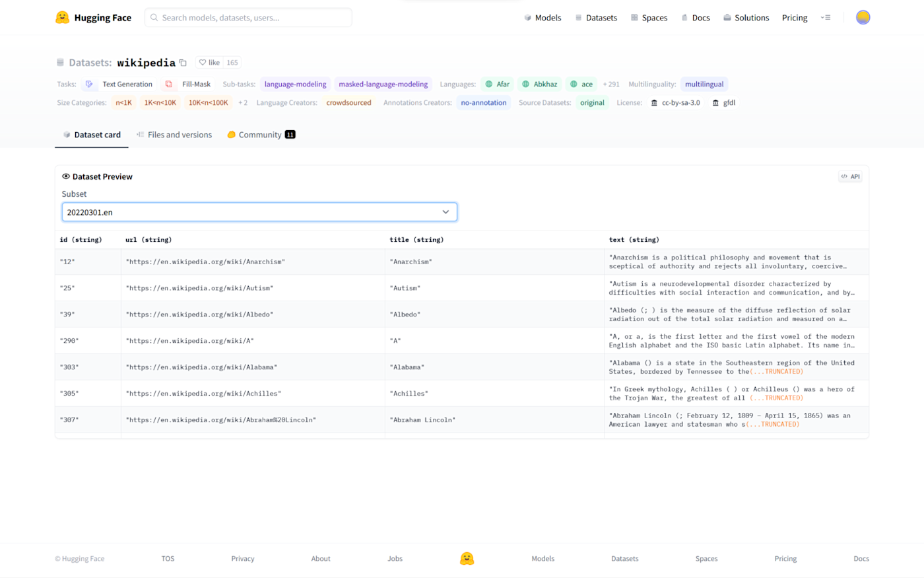Open the header more-options menu icon
The image size is (924, 578).
click(826, 18)
